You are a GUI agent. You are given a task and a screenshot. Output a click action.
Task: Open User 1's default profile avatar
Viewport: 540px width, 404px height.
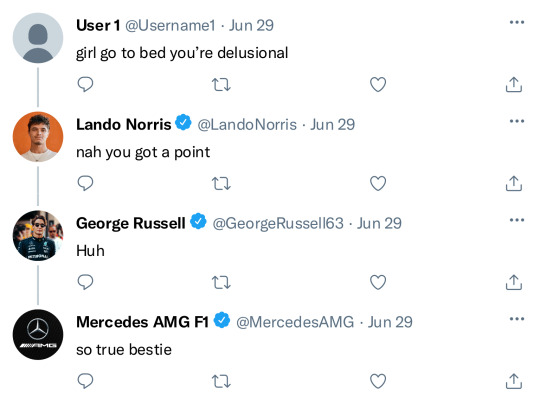coord(38,38)
